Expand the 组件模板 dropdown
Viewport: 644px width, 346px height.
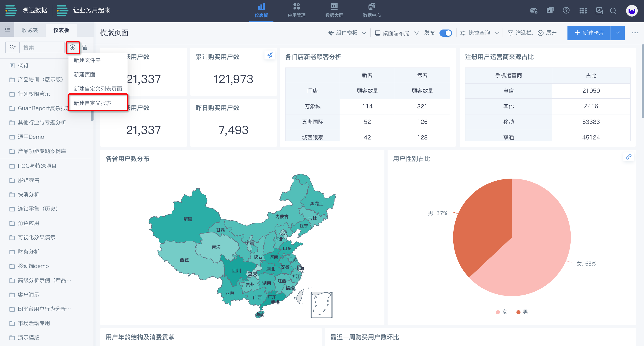tap(347, 33)
